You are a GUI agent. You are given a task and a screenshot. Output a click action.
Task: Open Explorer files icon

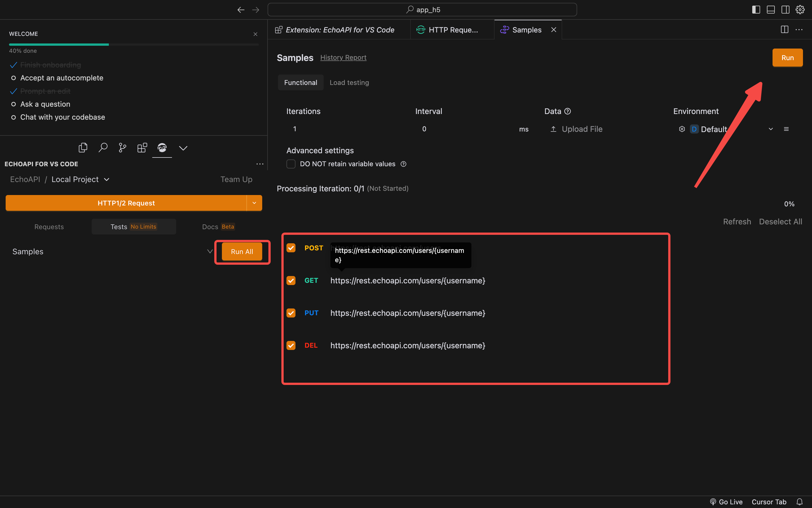coord(83,148)
